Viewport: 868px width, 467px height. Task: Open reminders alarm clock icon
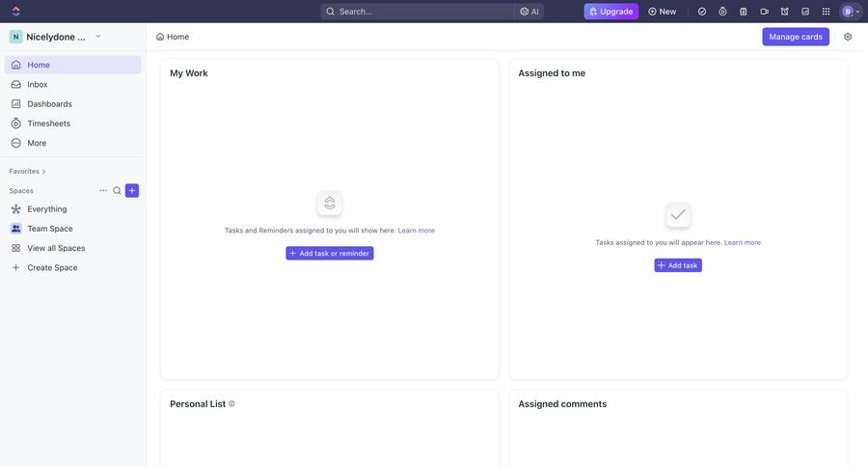click(x=784, y=12)
